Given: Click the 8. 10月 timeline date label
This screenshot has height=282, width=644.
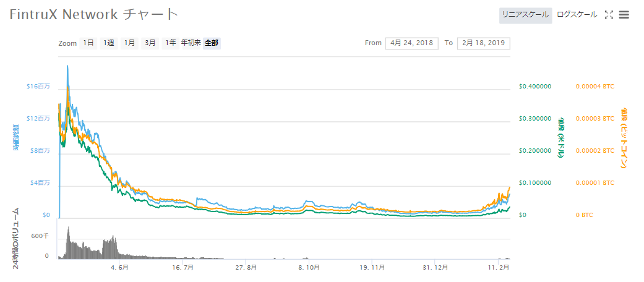Looking at the screenshot, I should (x=309, y=268).
